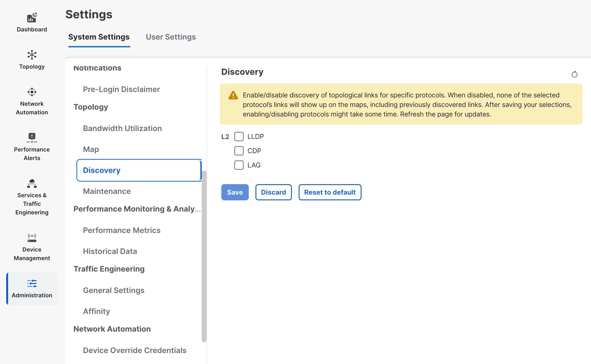Click the refresh icon beside Discovery
This screenshot has height=364, width=591.
[x=574, y=74]
